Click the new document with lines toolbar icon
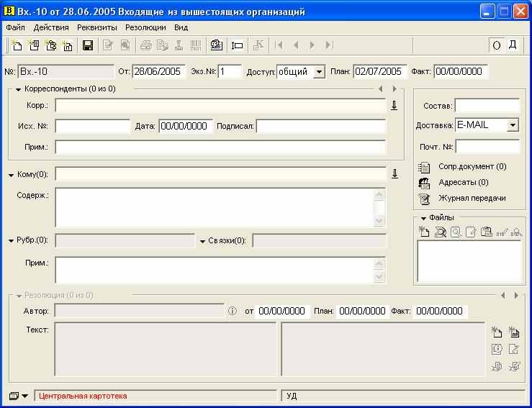 tap(34, 45)
